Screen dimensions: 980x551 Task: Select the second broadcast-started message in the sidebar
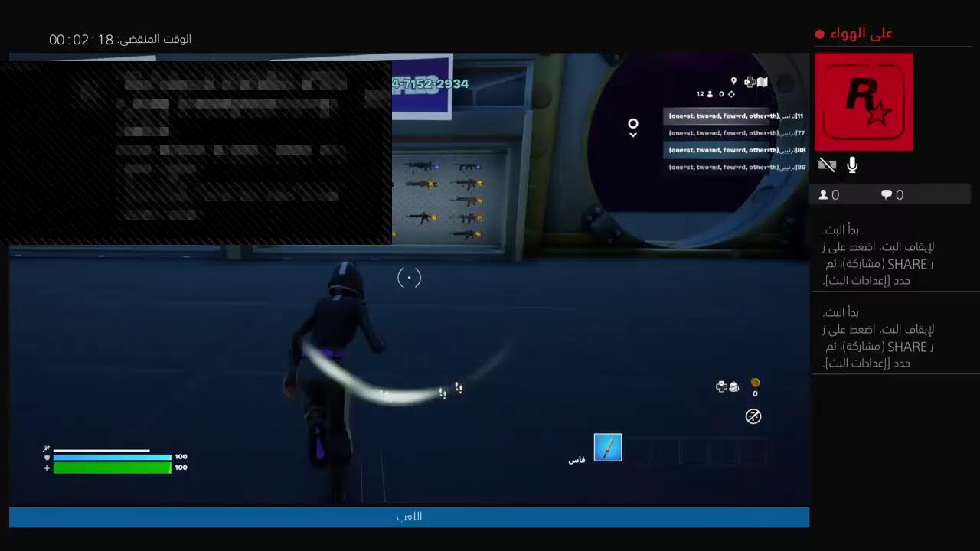pyautogui.click(x=878, y=337)
